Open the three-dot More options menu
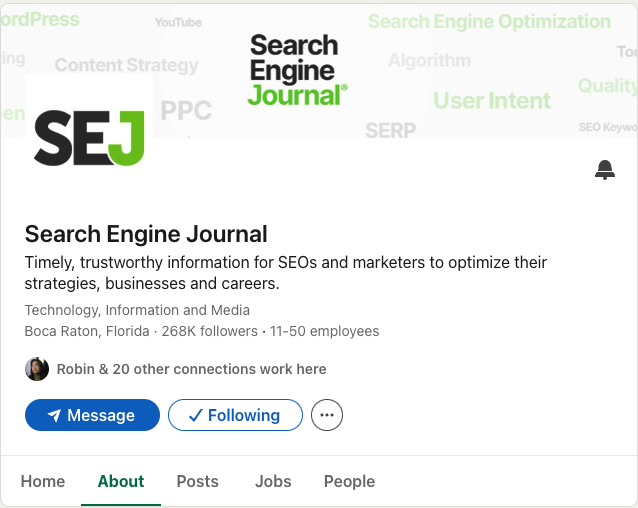 pos(327,415)
